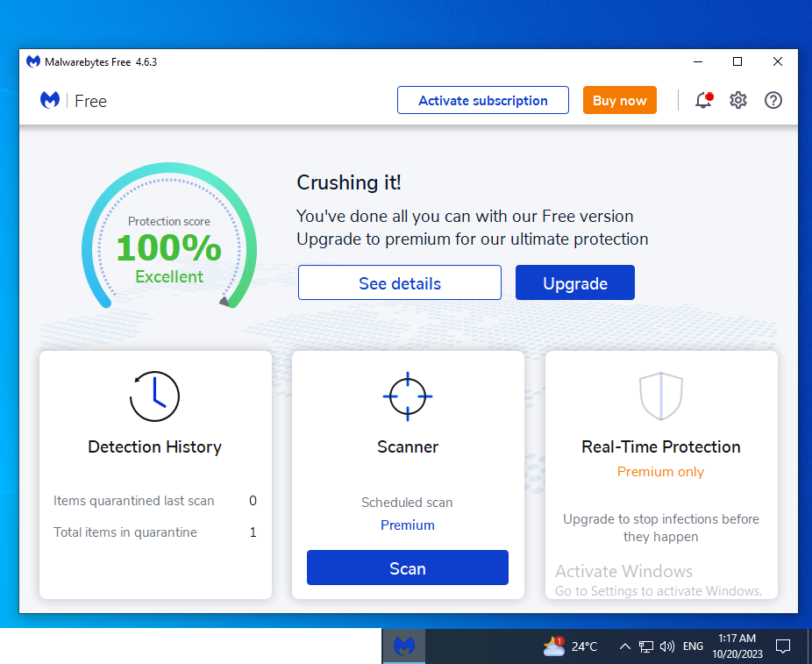Close the Malwarebytes window
The image size is (812, 664).
(777, 61)
